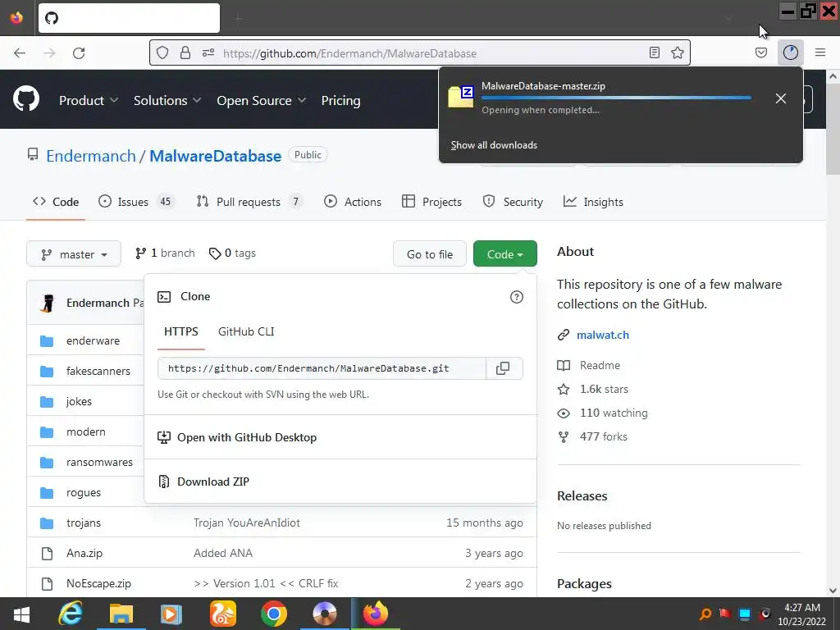Launch Google Chrome from taskbar
This screenshot has width=840, height=630.
coord(274,614)
